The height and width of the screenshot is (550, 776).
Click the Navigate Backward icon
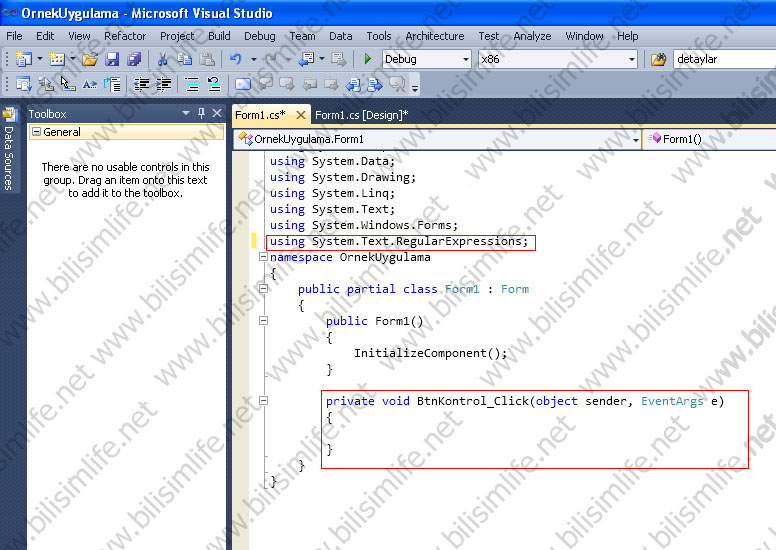click(306, 59)
